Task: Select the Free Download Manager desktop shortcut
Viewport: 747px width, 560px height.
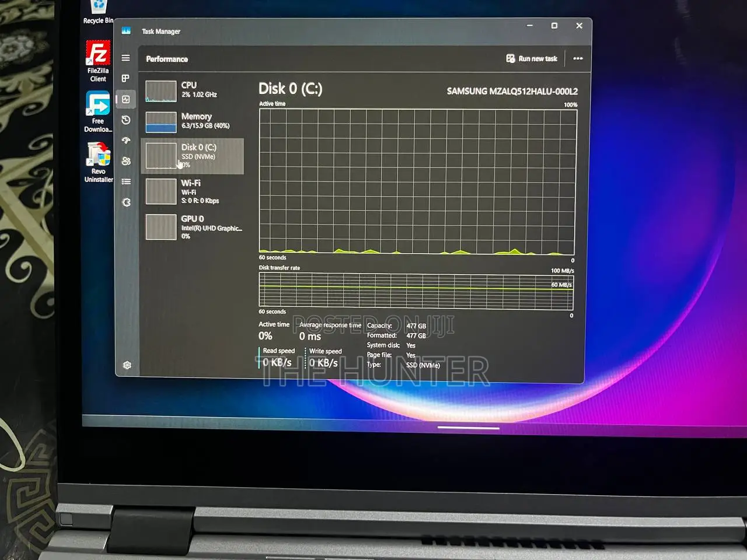Action: click(x=98, y=112)
